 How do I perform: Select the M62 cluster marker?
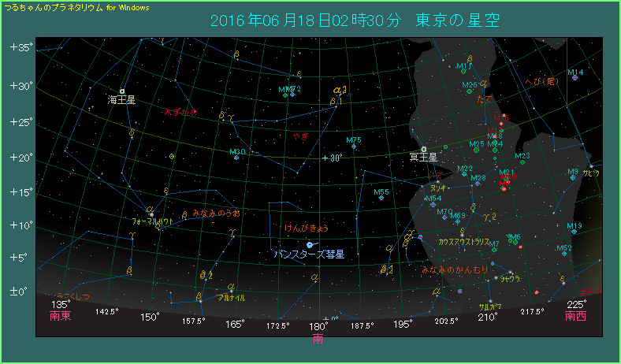564,254
